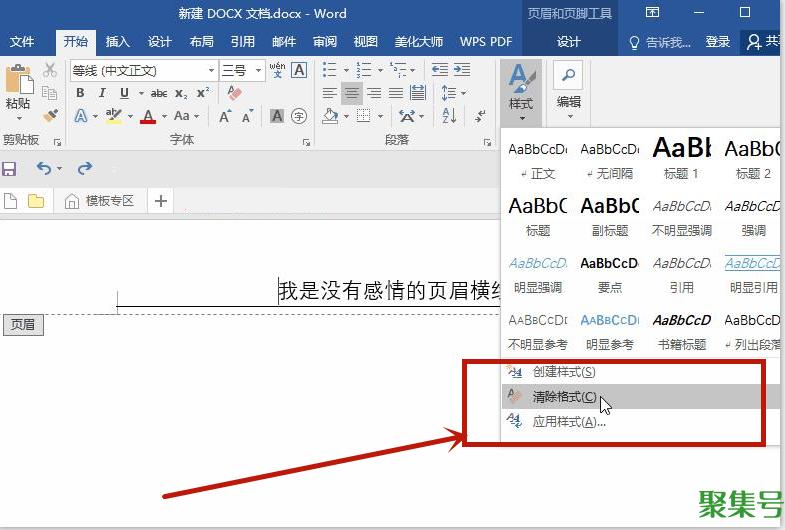Click 应用样式 option
This screenshot has width=785, height=530.
coord(568,422)
